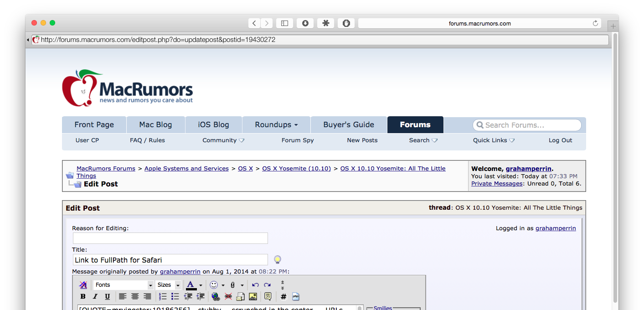644x310 pixels.
Task: Expand the Search dropdown in navbar
Action: click(x=423, y=140)
